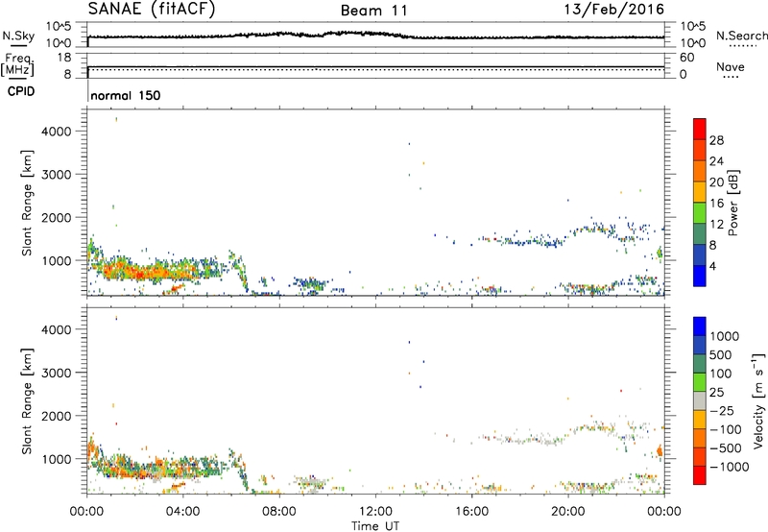The height and width of the screenshot is (532, 768).
Task: Click the 'normal 150' CPID text
Action: [126, 95]
